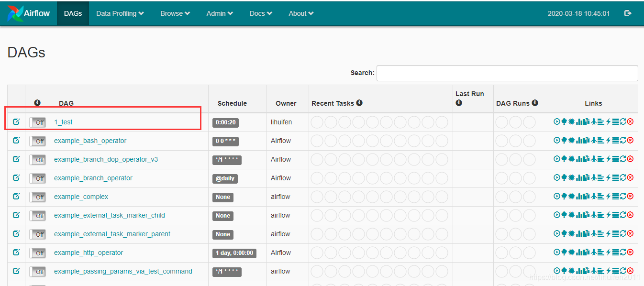This screenshot has height=286, width=644.
Task: Edit the example_http_operator record icon
Action: pyautogui.click(x=16, y=252)
